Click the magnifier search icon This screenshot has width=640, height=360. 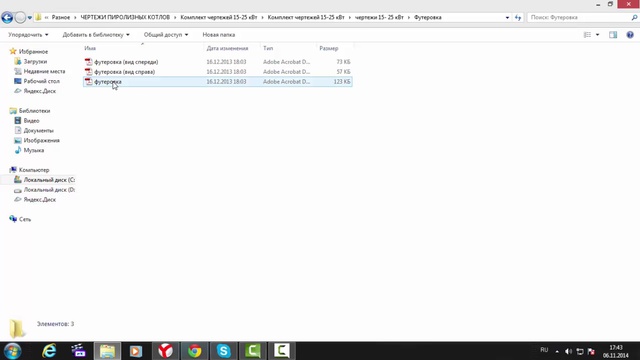coord(634,18)
